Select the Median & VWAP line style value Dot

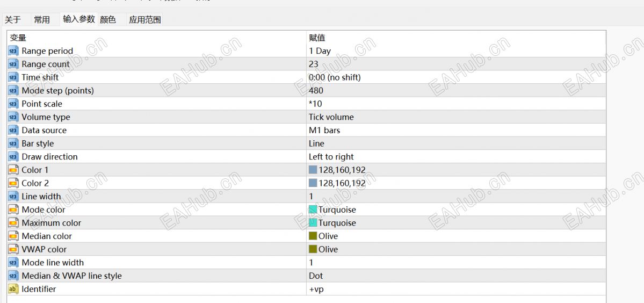(x=316, y=276)
